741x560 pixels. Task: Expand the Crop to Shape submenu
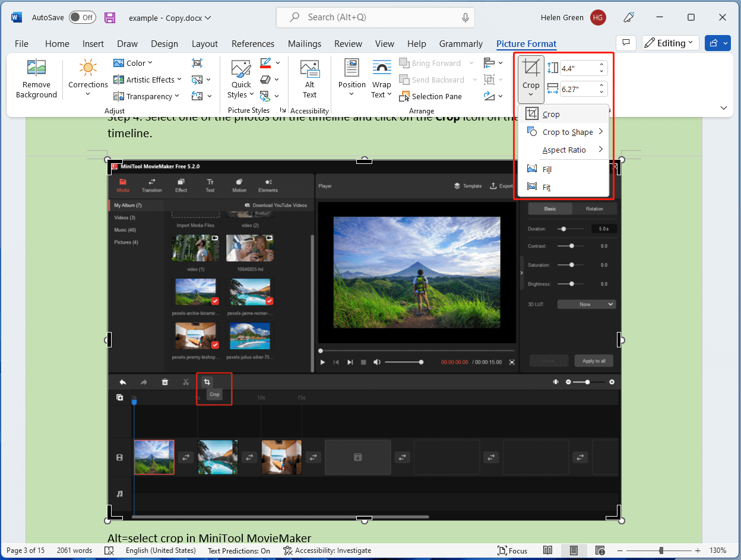(566, 132)
